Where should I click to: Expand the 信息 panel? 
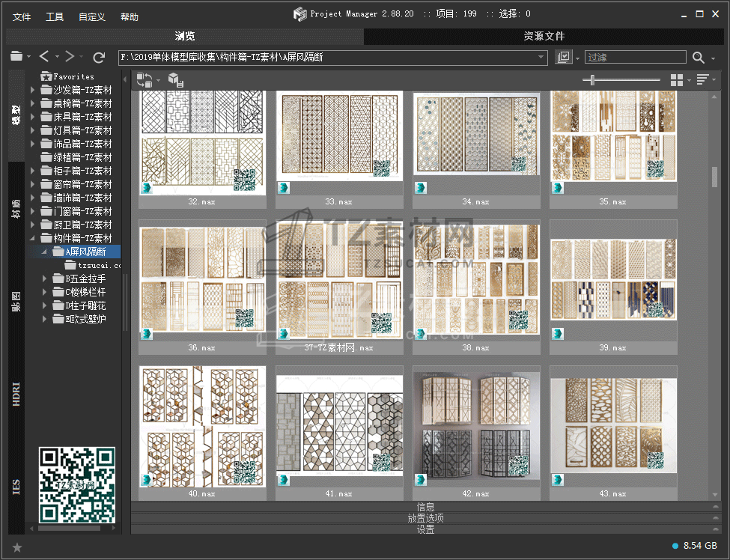[425, 507]
